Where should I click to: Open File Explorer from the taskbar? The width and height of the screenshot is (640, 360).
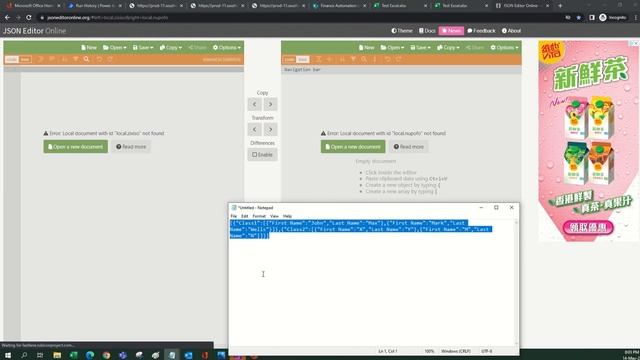pos(57,355)
